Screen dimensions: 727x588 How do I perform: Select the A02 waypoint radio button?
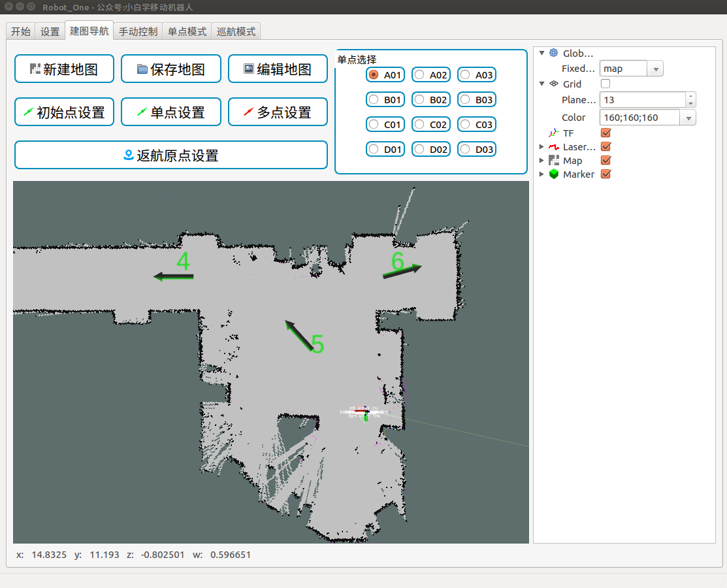(x=419, y=74)
